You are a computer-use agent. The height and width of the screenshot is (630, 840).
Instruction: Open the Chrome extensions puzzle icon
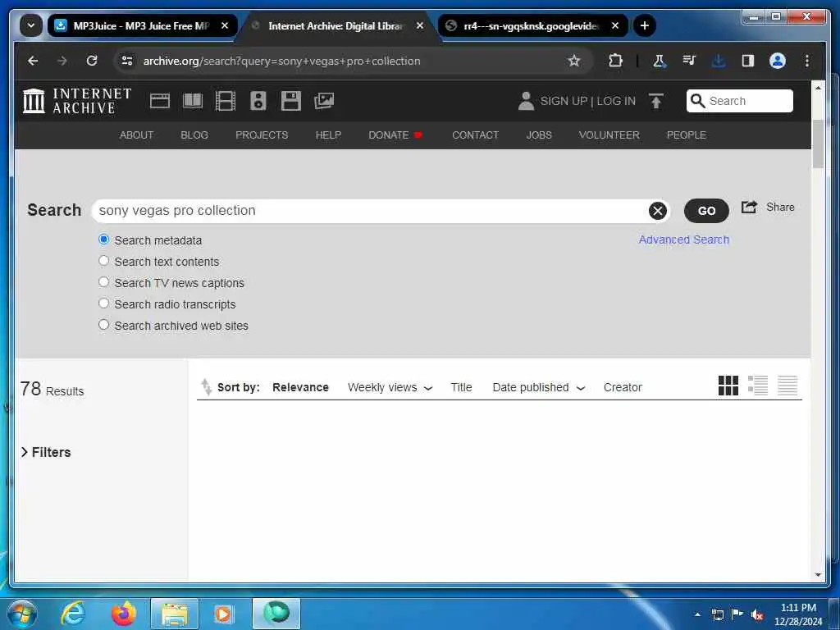click(x=615, y=61)
